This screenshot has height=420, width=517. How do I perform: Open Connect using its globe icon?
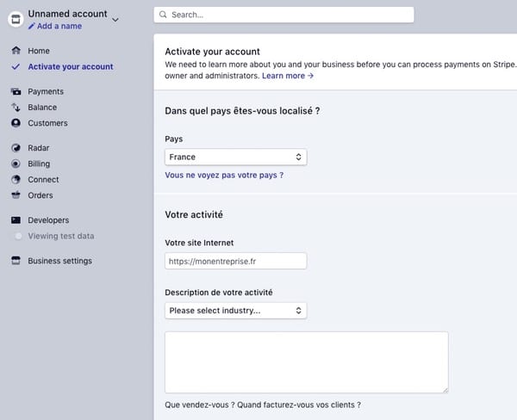tap(16, 180)
